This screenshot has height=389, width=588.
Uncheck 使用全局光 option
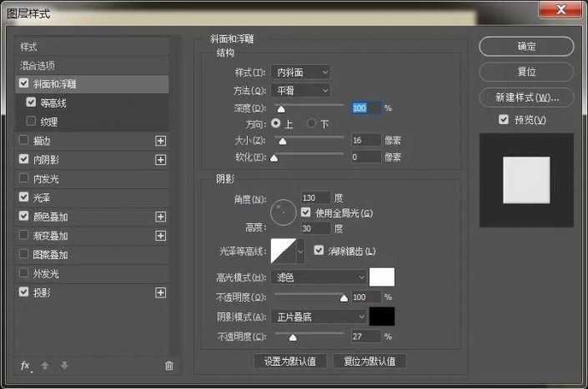(305, 213)
